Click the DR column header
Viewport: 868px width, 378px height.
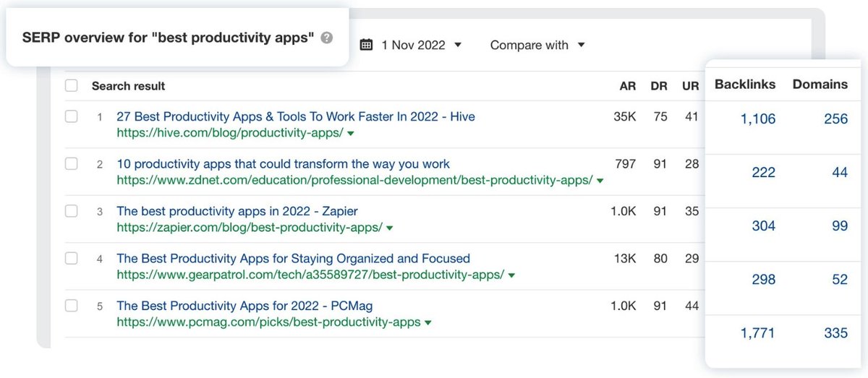coord(659,86)
